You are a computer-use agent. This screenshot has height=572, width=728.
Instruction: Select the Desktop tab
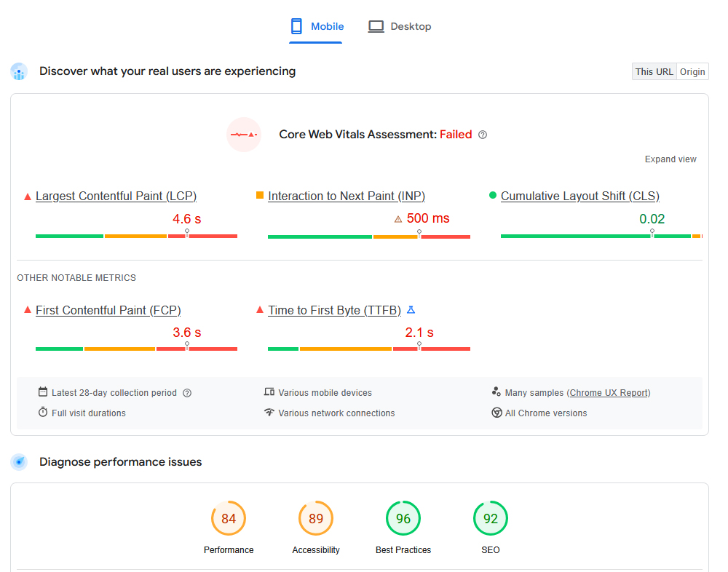click(x=400, y=27)
